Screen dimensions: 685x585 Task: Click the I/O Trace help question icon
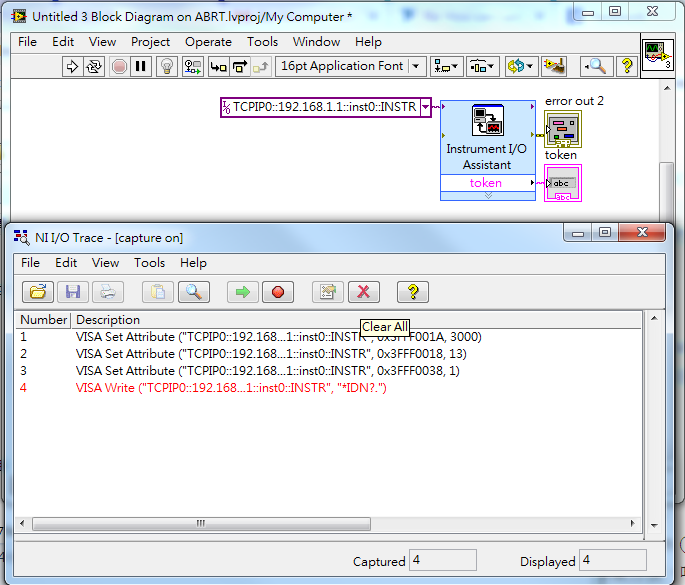[413, 292]
